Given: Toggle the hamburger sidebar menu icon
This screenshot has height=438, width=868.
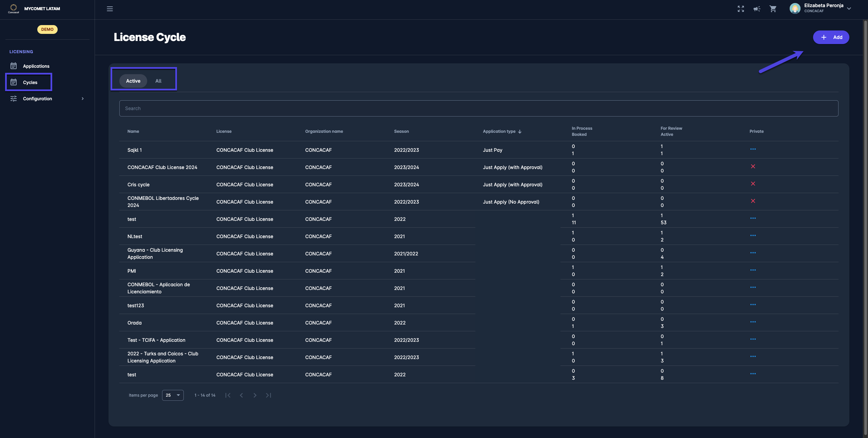Looking at the screenshot, I should tap(110, 9).
